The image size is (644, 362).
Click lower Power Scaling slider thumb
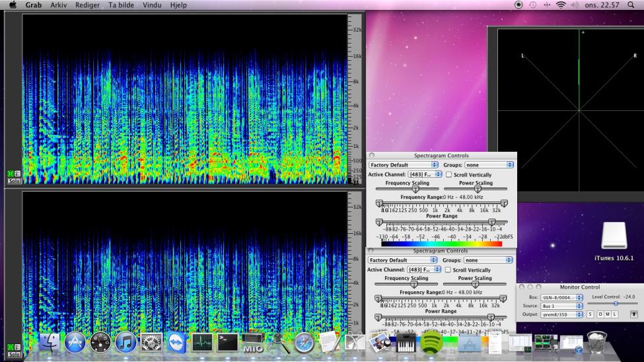[475, 284]
